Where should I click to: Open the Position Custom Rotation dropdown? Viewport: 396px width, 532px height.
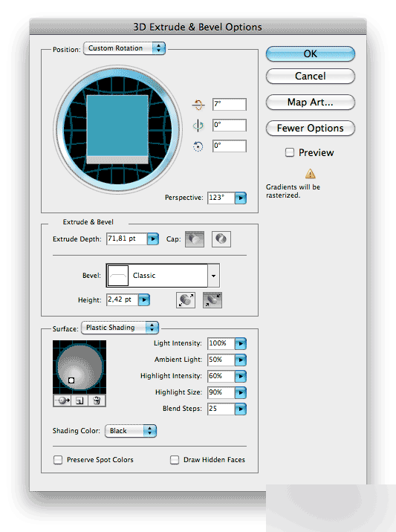point(124,48)
